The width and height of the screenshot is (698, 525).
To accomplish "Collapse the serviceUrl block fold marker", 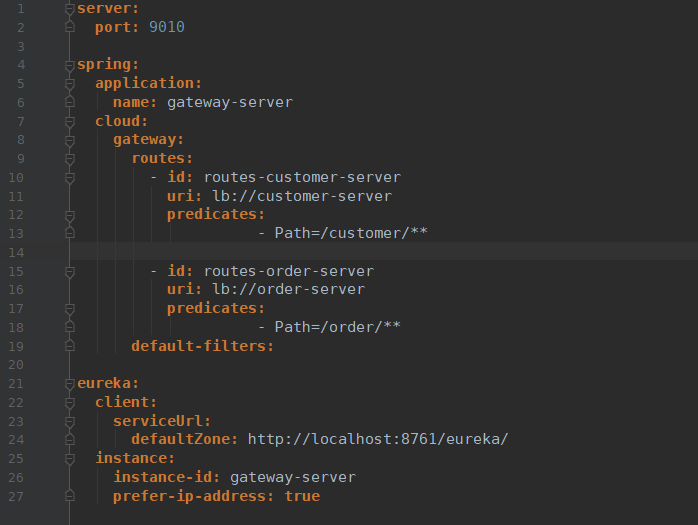I will pos(69,422).
